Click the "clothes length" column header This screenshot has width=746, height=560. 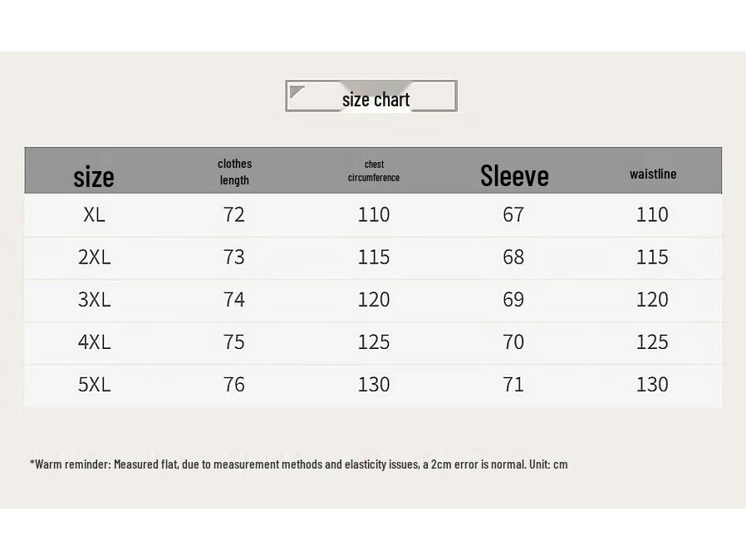[235, 172]
